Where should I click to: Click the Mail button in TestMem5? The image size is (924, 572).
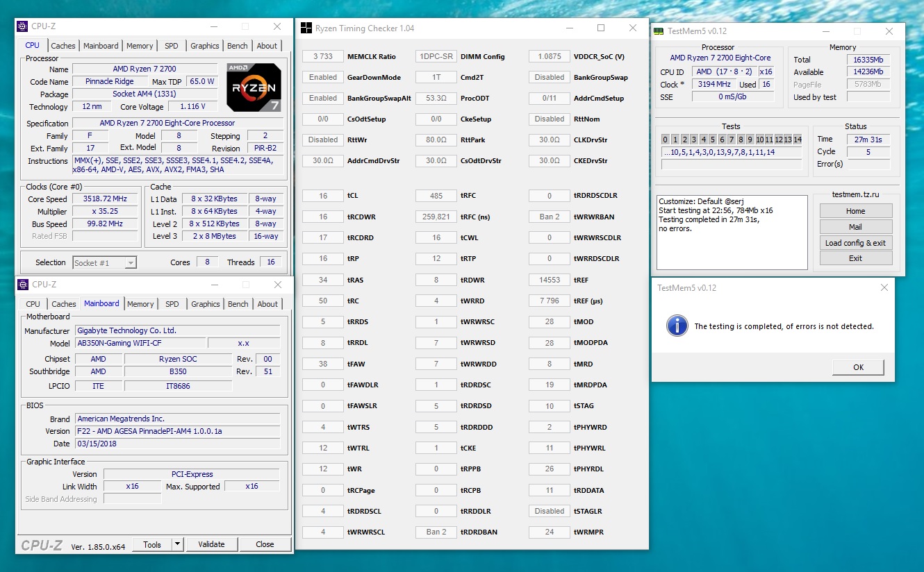pos(856,227)
